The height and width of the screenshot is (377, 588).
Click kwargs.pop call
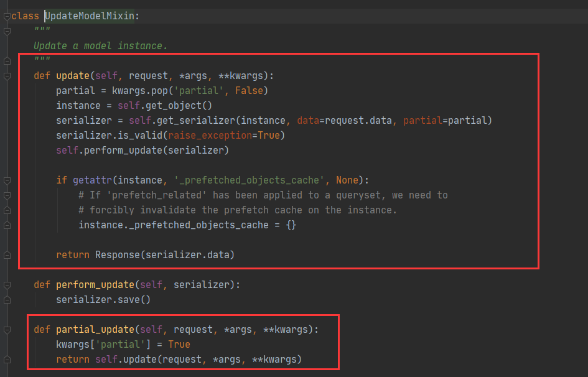pos(139,91)
